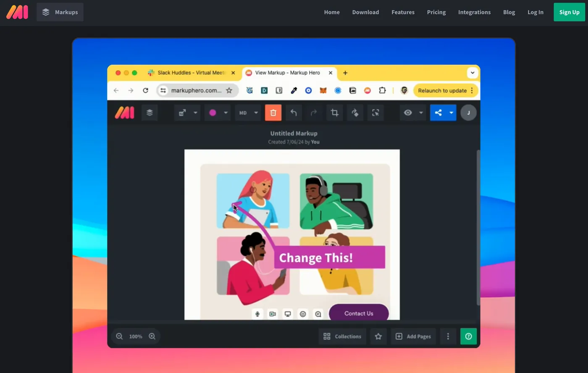Viewport: 588px width, 373px height.
Task: Click the fullscreen expand icon
Action: (x=375, y=113)
